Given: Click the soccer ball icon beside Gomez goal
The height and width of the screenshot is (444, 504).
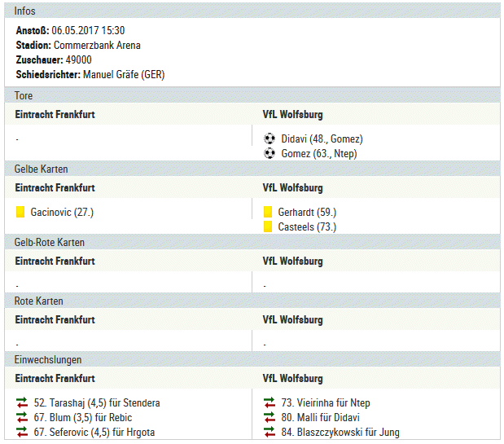Looking at the screenshot, I should point(270,153).
